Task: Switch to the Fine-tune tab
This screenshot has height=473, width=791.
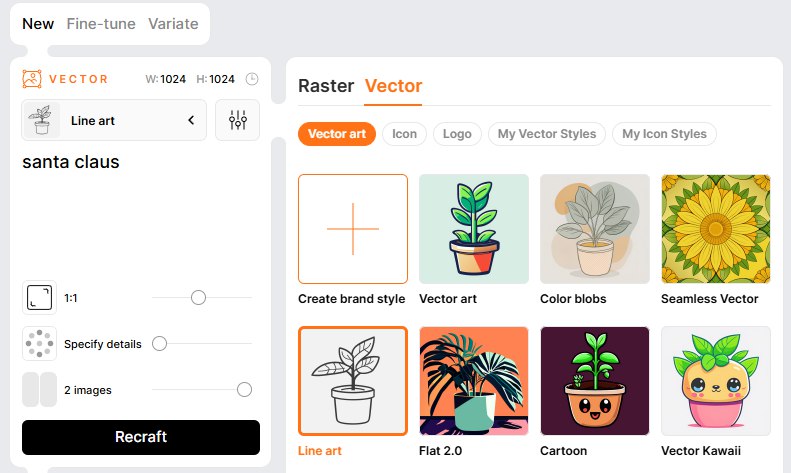Action: coord(101,24)
